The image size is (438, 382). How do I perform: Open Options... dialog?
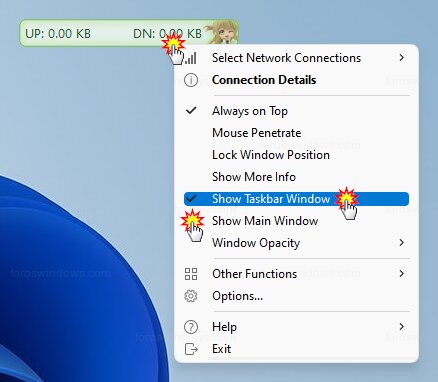click(x=296, y=296)
